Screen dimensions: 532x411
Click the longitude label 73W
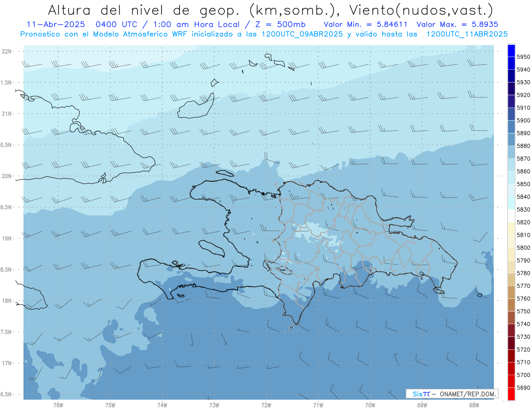(x=214, y=405)
